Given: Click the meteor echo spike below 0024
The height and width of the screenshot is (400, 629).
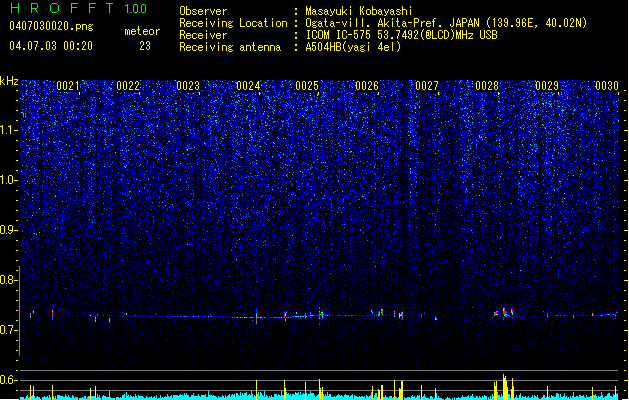Looking at the screenshot, I should tap(257, 317).
